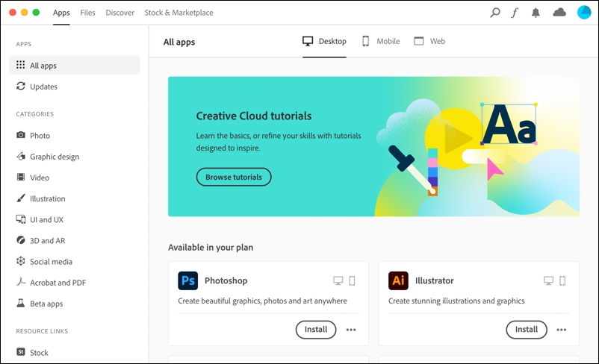The height and width of the screenshot is (364, 599).
Task: Click "Available in your plan" heading
Action: [x=211, y=247]
